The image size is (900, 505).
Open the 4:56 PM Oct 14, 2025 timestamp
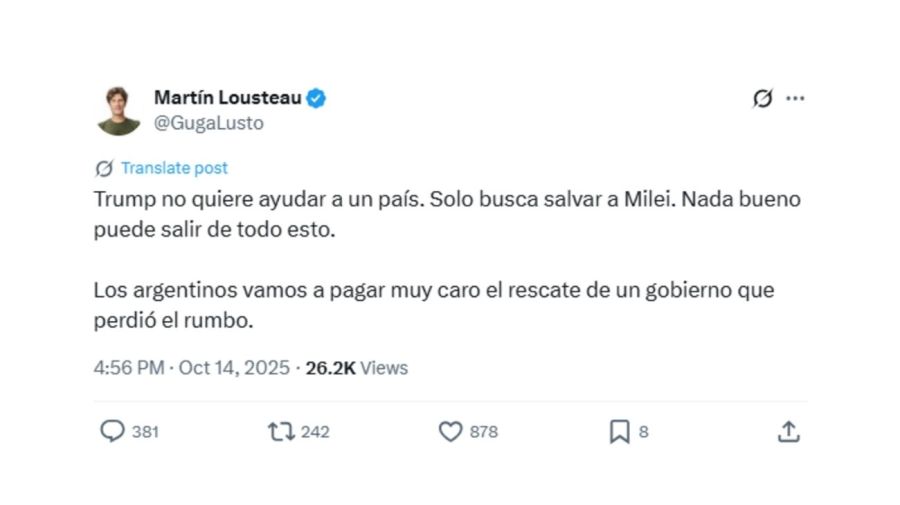pyautogui.click(x=190, y=368)
